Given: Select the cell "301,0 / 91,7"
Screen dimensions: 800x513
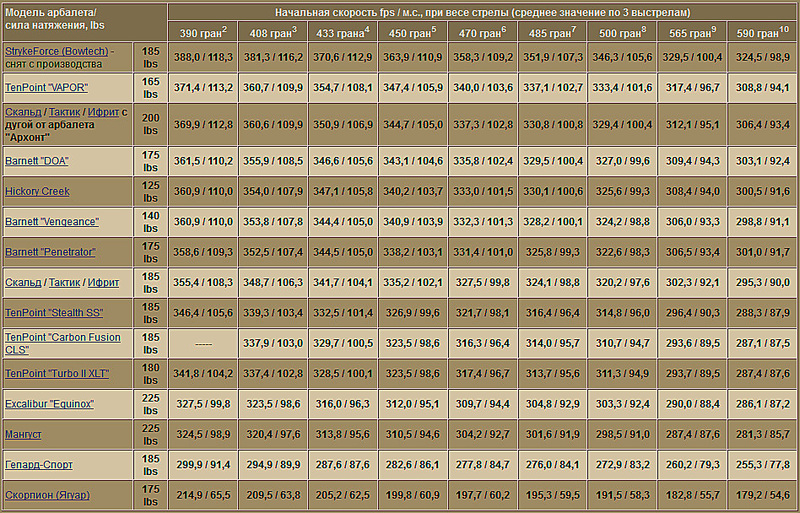Looking at the screenshot, I should pyautogui.click(x=763, y=252).
